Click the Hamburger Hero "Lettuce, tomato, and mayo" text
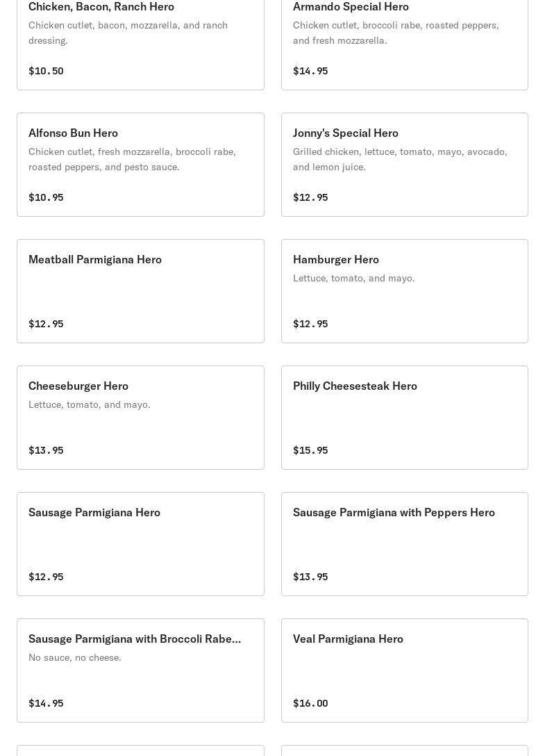Image resolution: width=545 pixels, height=756 pixels. click(354, 278)
